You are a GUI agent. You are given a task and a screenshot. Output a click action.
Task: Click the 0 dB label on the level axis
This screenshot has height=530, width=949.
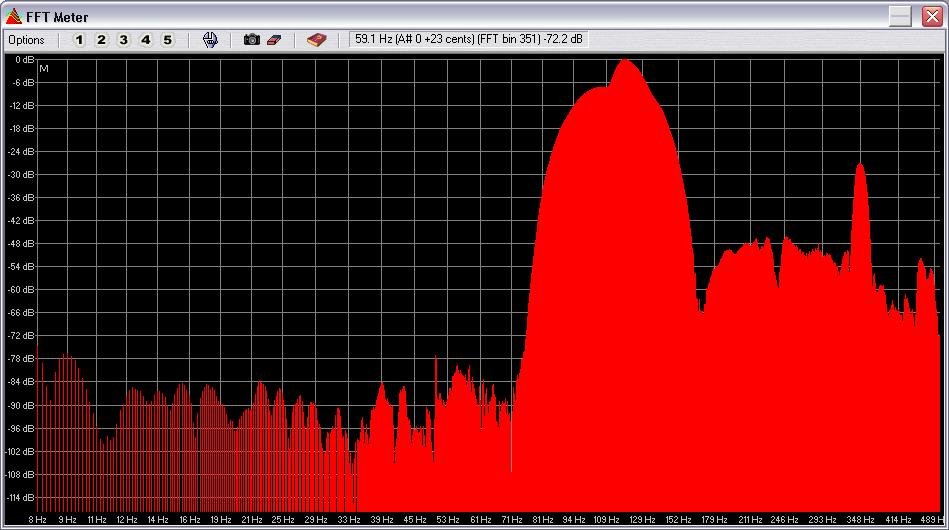24,59
